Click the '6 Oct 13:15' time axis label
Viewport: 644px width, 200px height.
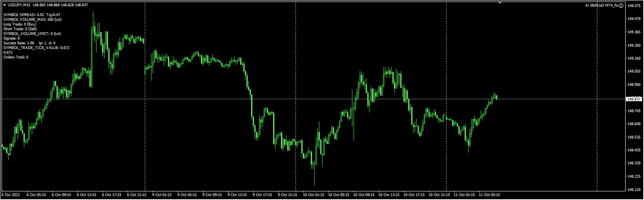[87, 195]
